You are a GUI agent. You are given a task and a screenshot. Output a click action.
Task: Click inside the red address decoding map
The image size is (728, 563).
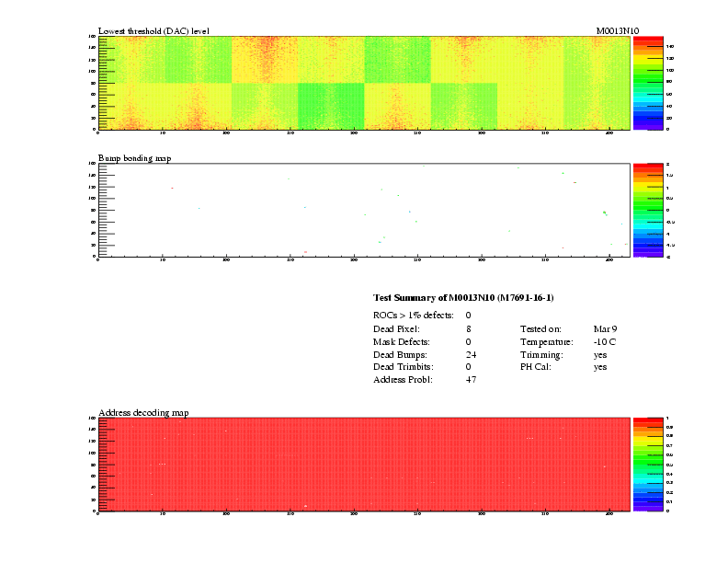tap(364, 465)
